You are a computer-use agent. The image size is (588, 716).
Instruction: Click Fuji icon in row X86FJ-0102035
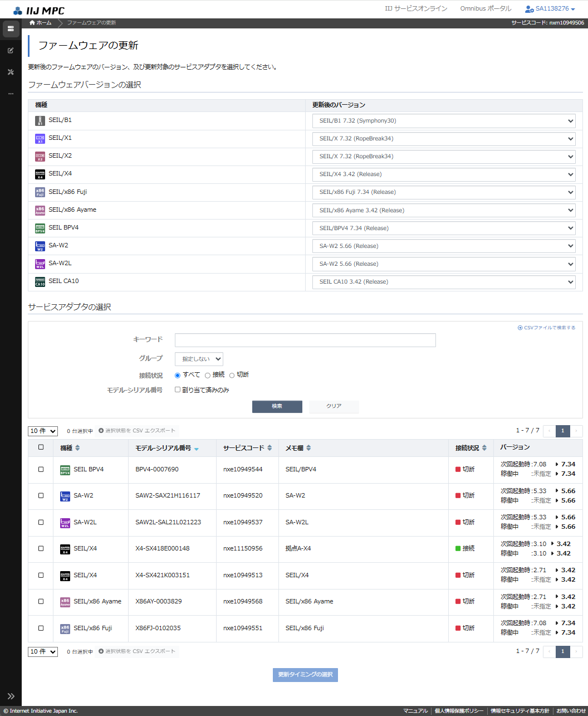click(x=65, y=629)
